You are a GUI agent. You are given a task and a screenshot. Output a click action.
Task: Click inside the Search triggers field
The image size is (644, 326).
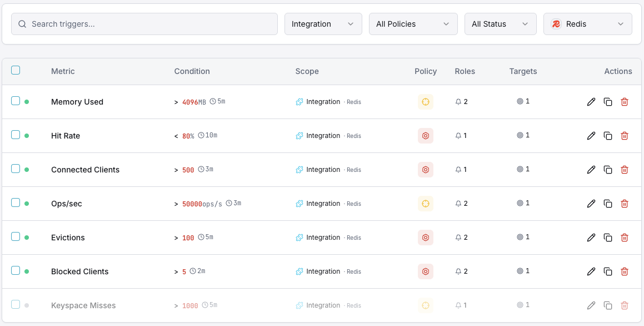coord(144,24)
